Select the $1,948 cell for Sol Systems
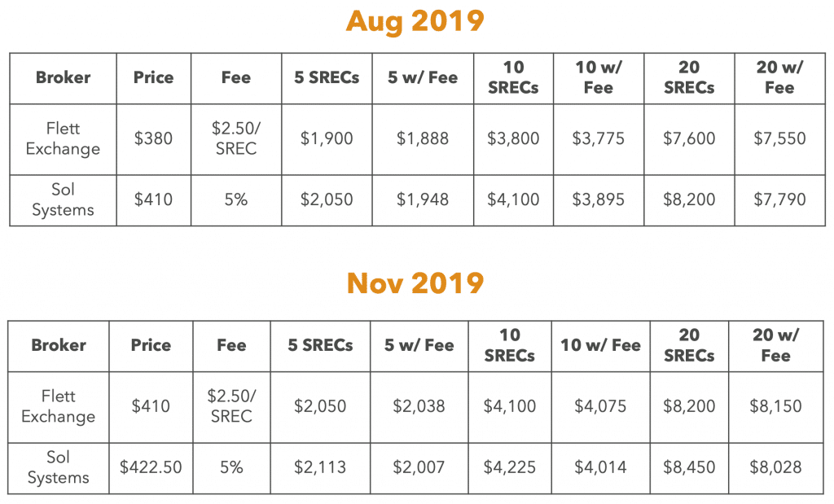 point(423,200)
